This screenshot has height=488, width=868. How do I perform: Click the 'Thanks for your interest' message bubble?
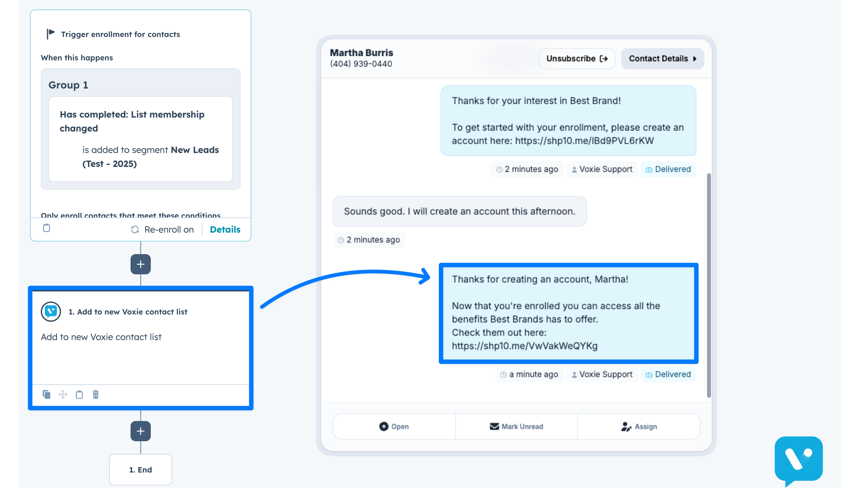coord(568,121)
